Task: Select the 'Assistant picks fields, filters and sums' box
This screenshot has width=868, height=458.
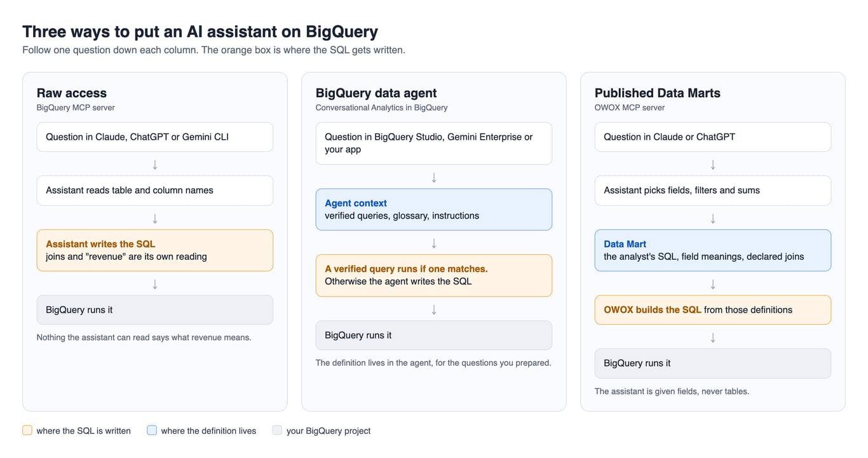Action: point(713,191)
